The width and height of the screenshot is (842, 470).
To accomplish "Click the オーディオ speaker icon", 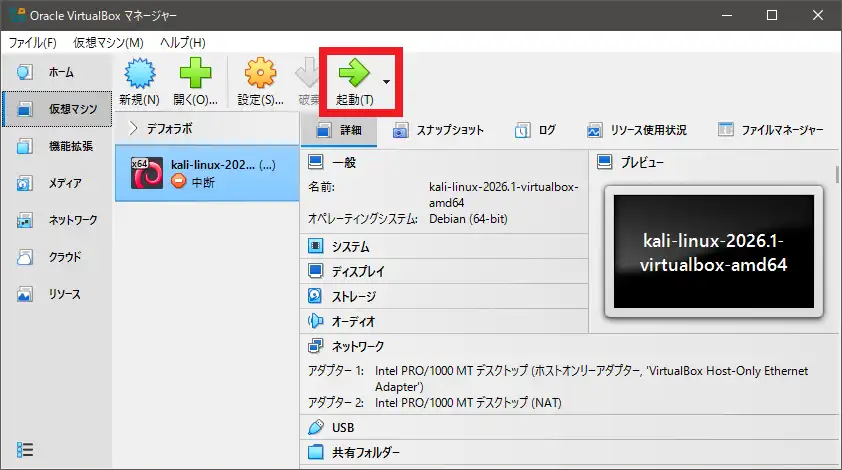I will click(x=315, y=321).
